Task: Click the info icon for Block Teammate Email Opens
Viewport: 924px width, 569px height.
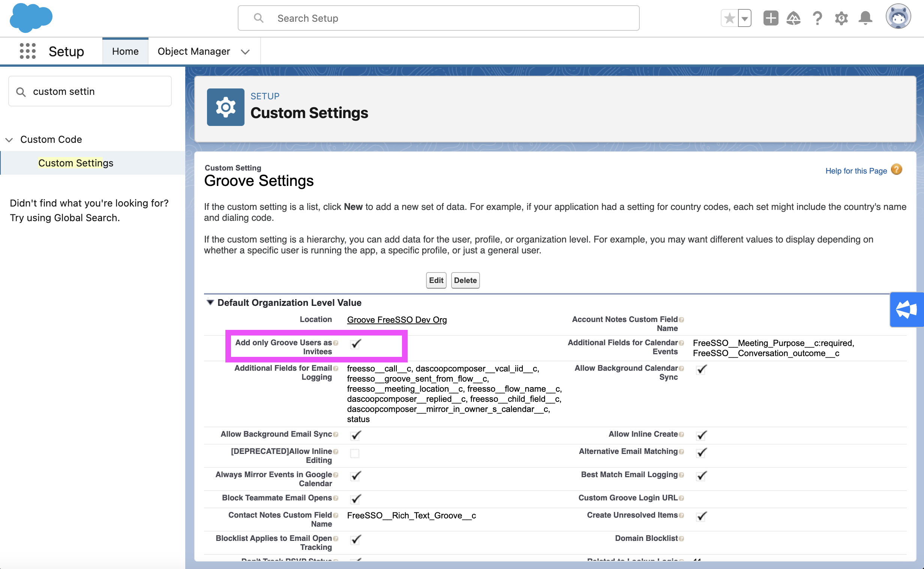Action: click(x=335, y=498)
